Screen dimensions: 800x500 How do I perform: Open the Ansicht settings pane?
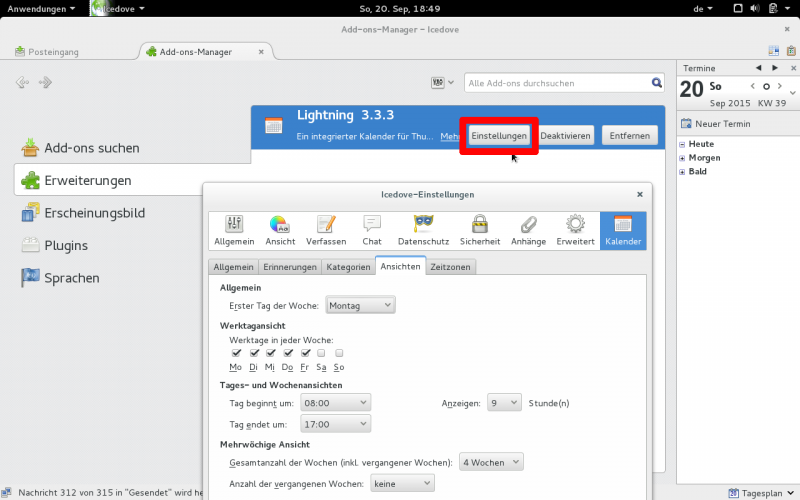click(280, 230)
